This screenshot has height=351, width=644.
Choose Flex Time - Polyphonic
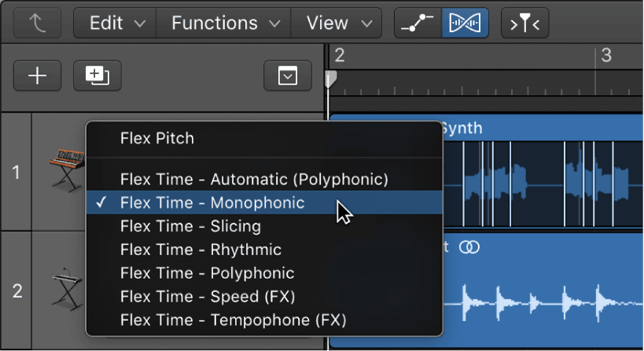[264, 272]
